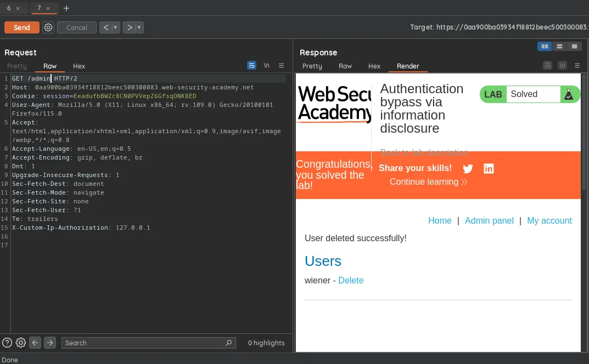Image resolution: width=589 pixels, height=364 pixels.
Task: Switch to combined tabbed layout view
Action: pyautogui.click(x=574, y=46)
